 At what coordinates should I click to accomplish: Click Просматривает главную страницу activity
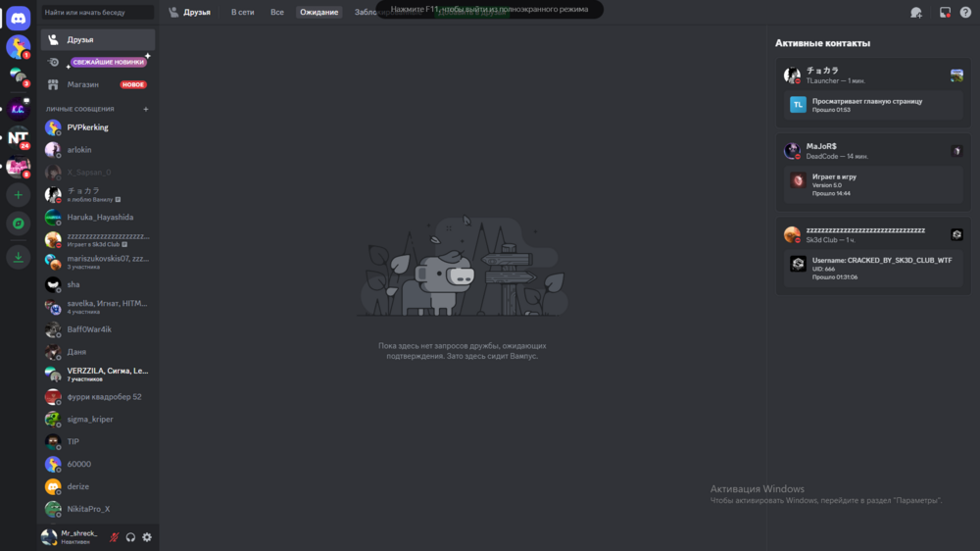click(873, 105)
